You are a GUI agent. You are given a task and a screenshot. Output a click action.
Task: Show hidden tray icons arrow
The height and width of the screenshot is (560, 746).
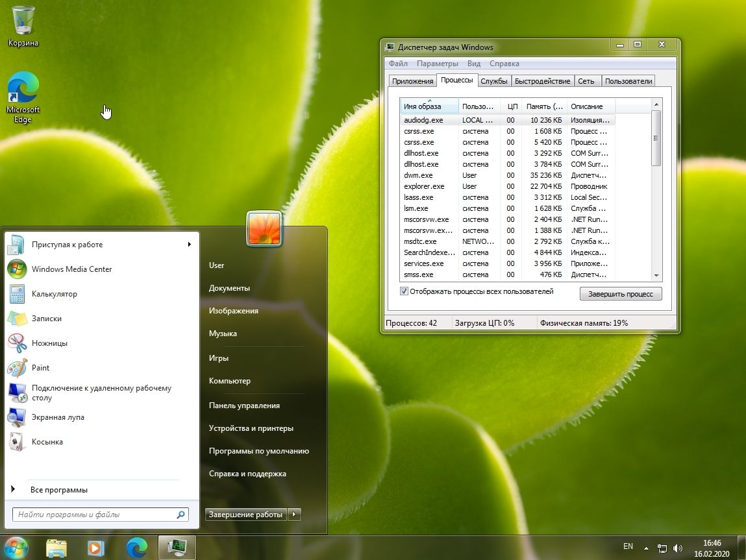tap(646, 548)
